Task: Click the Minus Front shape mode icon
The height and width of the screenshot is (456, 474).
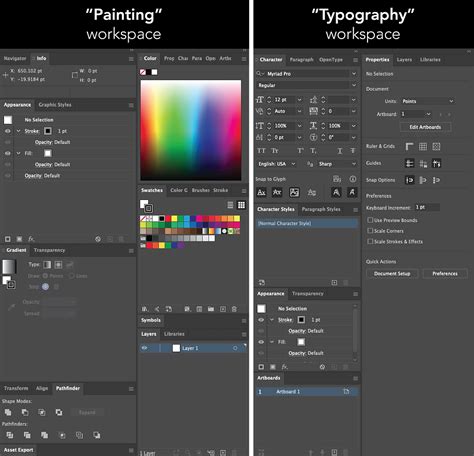Action: pos(25,412)
